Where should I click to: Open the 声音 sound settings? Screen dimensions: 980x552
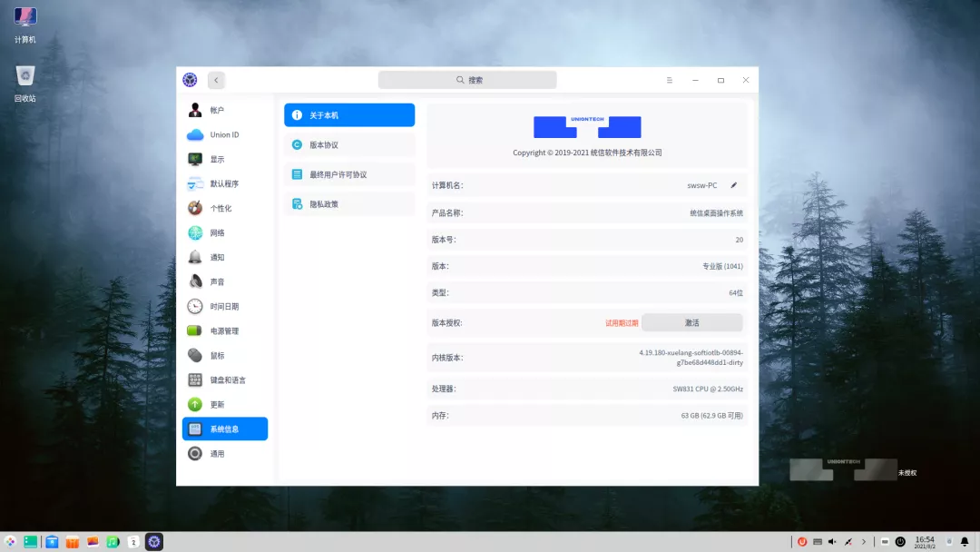(x=225, y=282)
